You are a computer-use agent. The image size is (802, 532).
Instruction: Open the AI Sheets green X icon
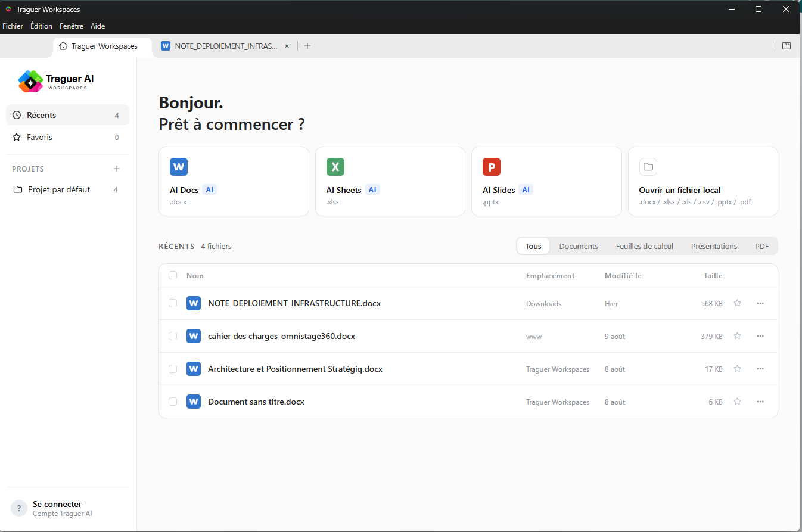335,167
